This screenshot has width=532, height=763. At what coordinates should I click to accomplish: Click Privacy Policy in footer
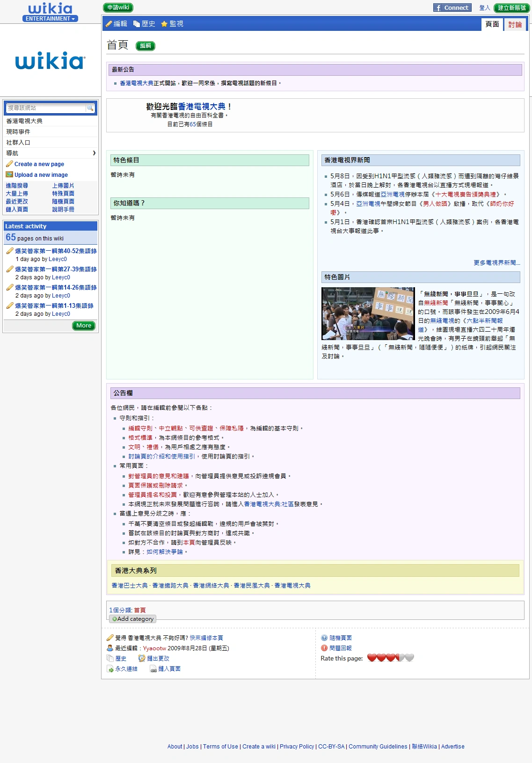[x=297, y=747]
